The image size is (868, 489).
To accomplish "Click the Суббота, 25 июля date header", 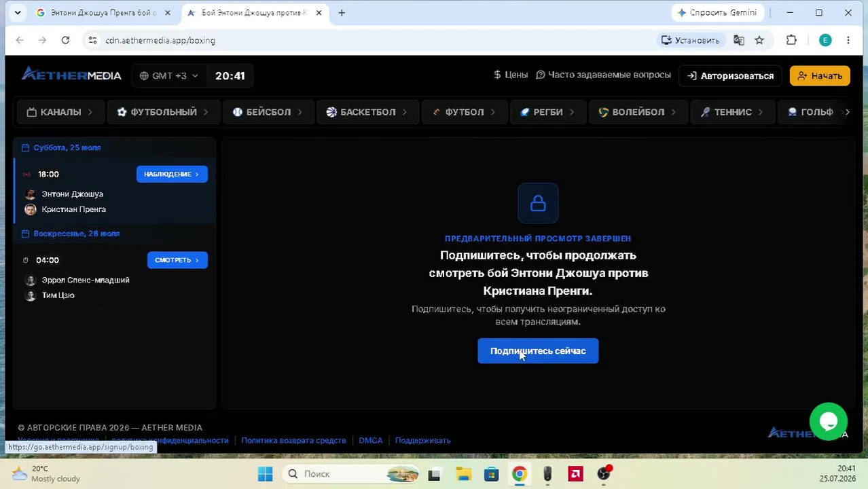I will (x=67, y=147).
